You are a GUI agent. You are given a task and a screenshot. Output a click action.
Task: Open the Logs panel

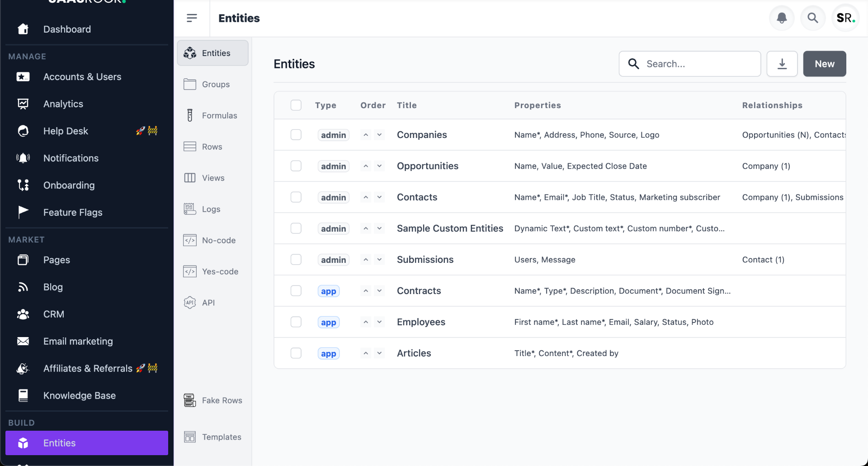211,209
